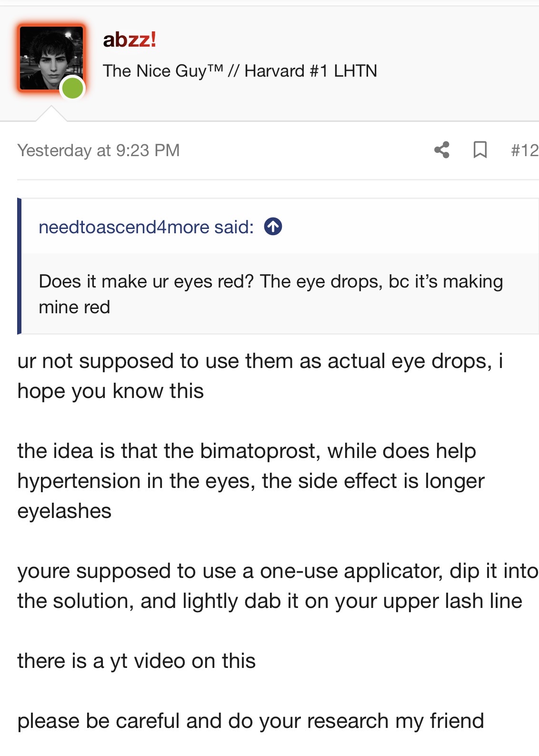The image size is (539, 756).
Task: Click "needtoascend4more said:" quote attribution
Action: click(x=146, y=227)
